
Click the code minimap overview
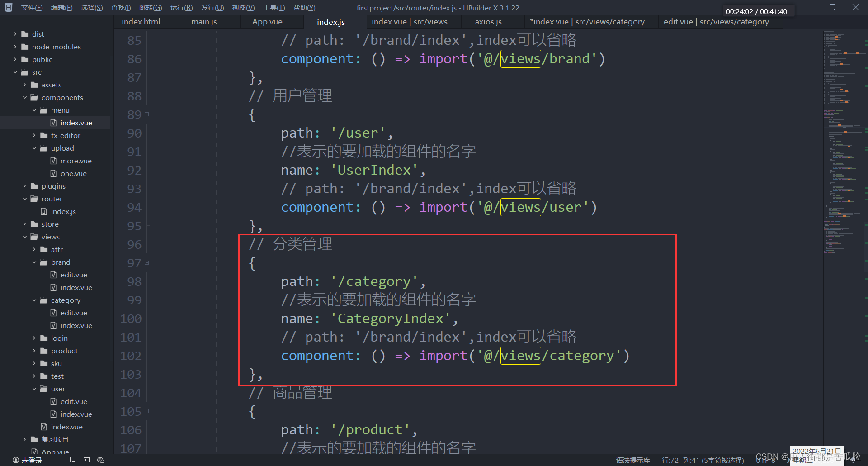[x=844, y=143]
